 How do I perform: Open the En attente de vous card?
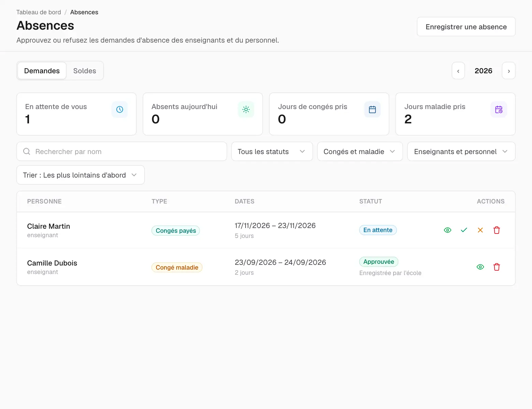click(76, 114)
